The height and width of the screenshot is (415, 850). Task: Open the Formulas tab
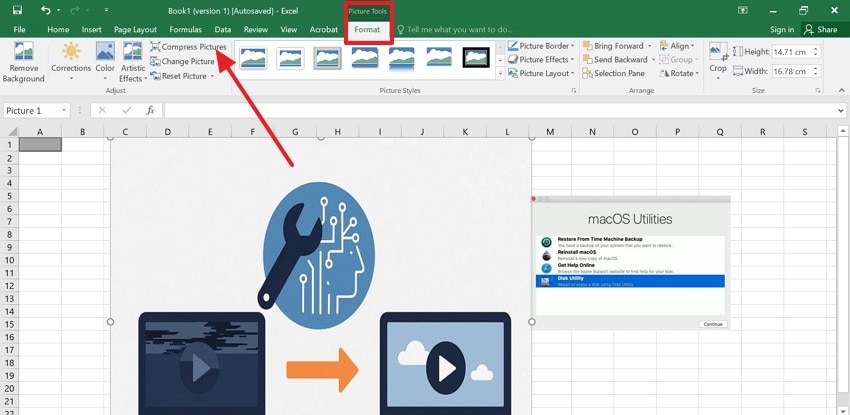click(185, 29)
